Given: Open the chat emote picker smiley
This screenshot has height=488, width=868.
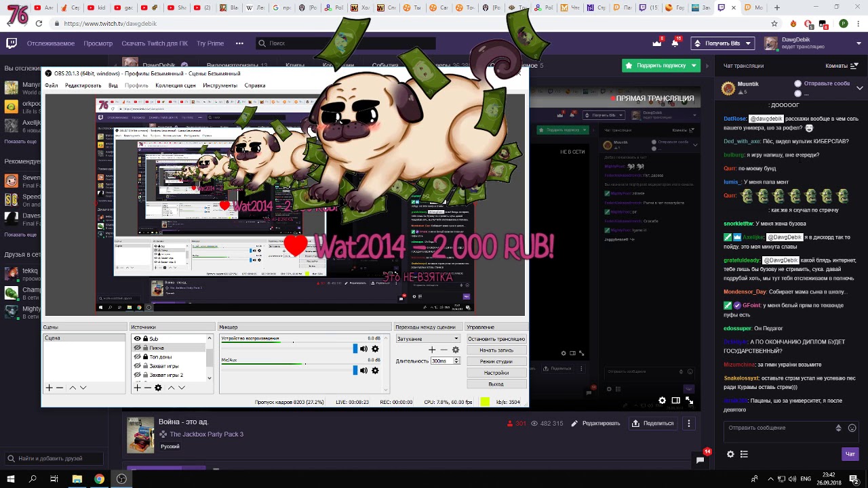Looking at the screenshot, I should (852, 428).
